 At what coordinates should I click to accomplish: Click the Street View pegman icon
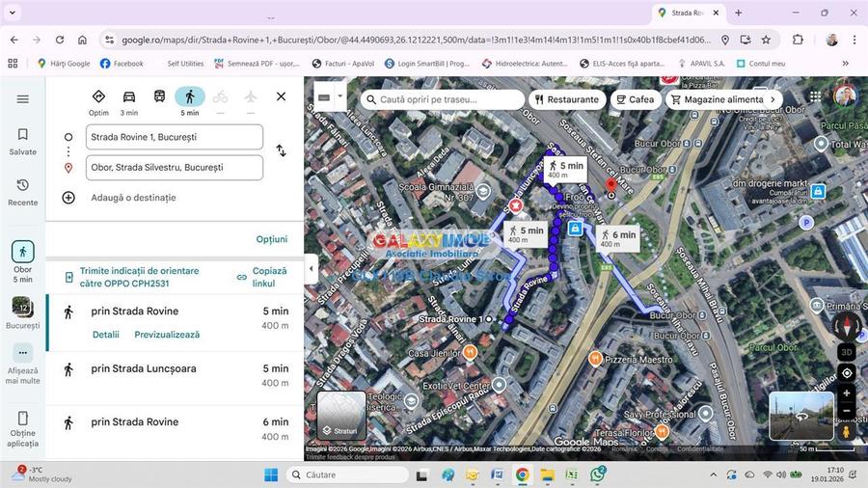tap(847, 431)
